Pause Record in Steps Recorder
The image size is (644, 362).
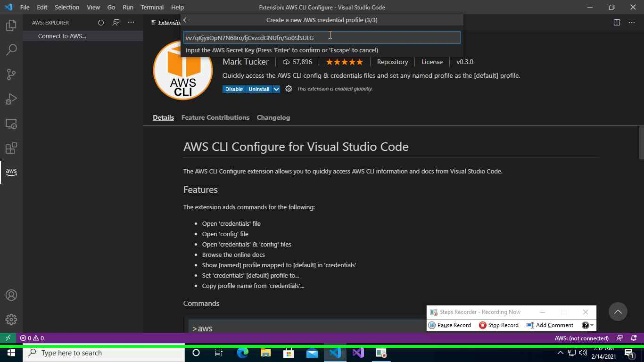450,325
